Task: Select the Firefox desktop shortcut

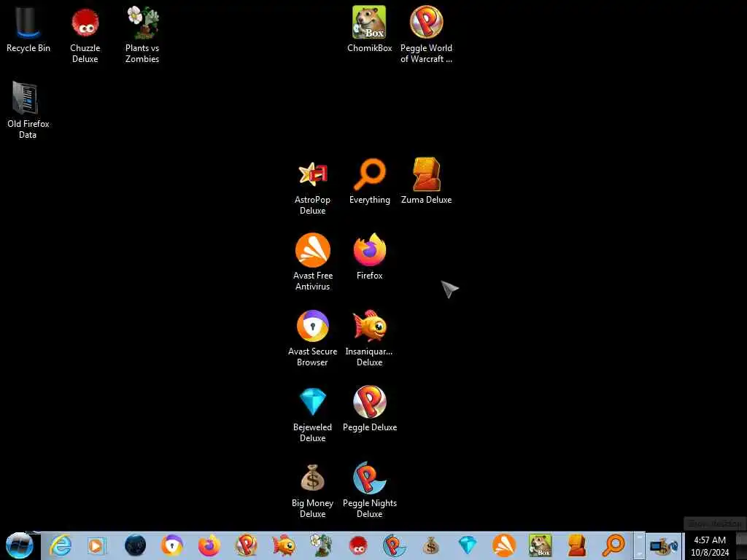Action: tap(369, 256)
